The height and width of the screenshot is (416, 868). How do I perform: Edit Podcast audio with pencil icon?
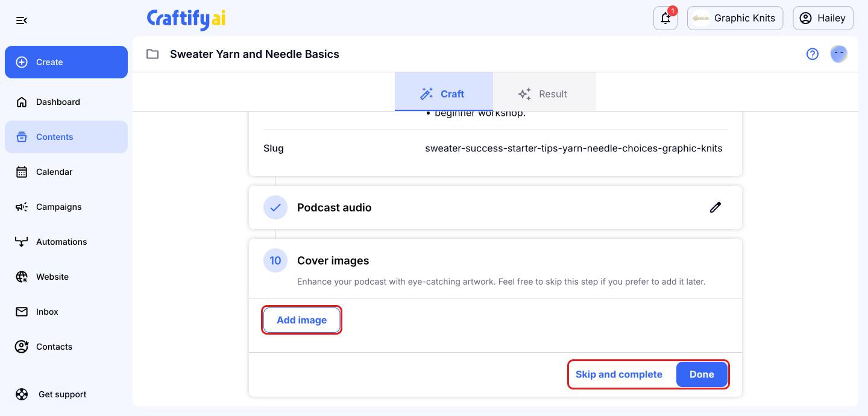tap(715, 207)
